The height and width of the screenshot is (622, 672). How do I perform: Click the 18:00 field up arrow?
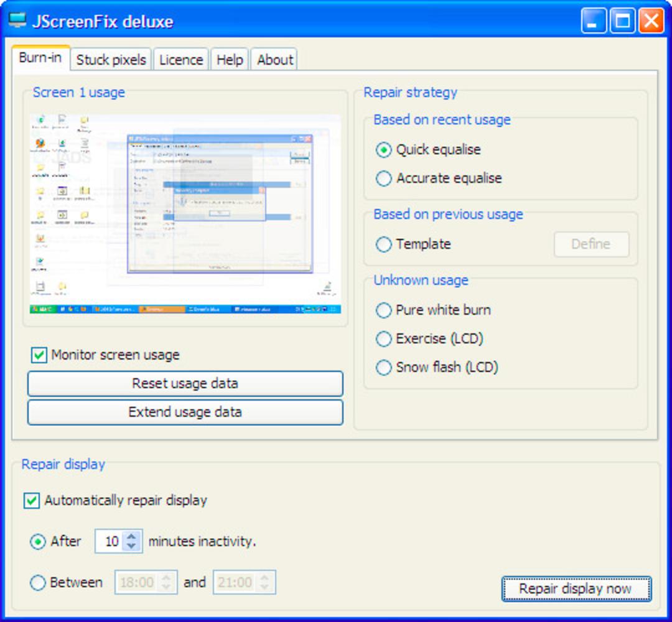point(166,577)
